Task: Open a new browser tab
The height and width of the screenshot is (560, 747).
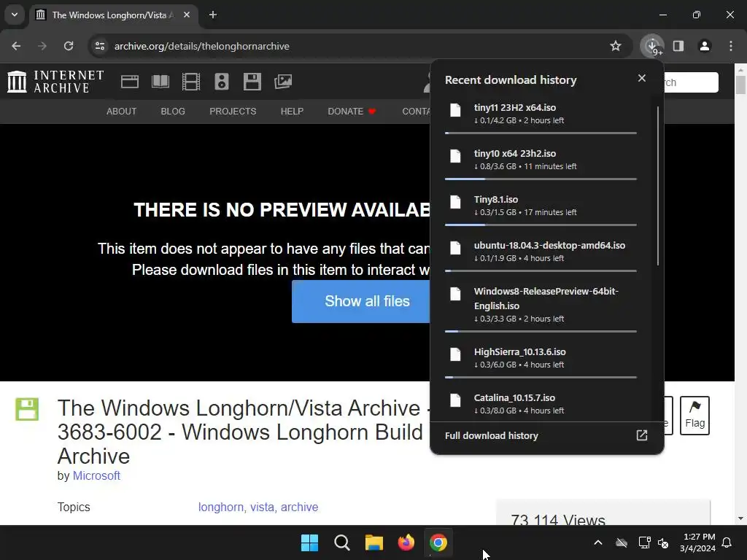Action: click(x=213, y=15)
